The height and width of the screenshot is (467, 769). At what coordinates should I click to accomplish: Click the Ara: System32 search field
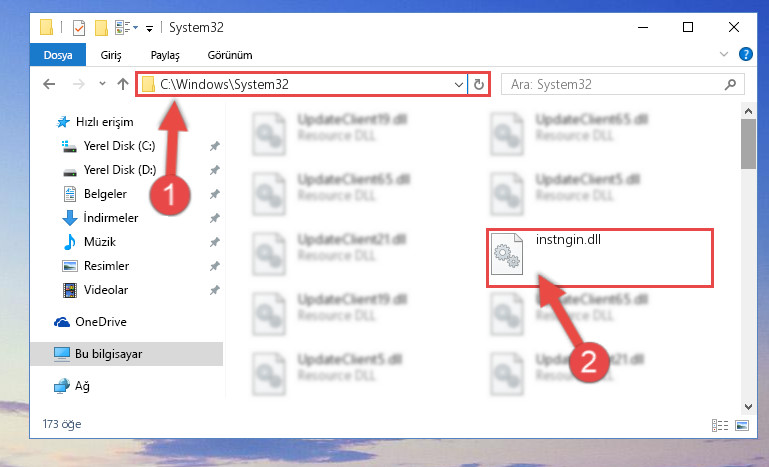[x=613, y=84]
